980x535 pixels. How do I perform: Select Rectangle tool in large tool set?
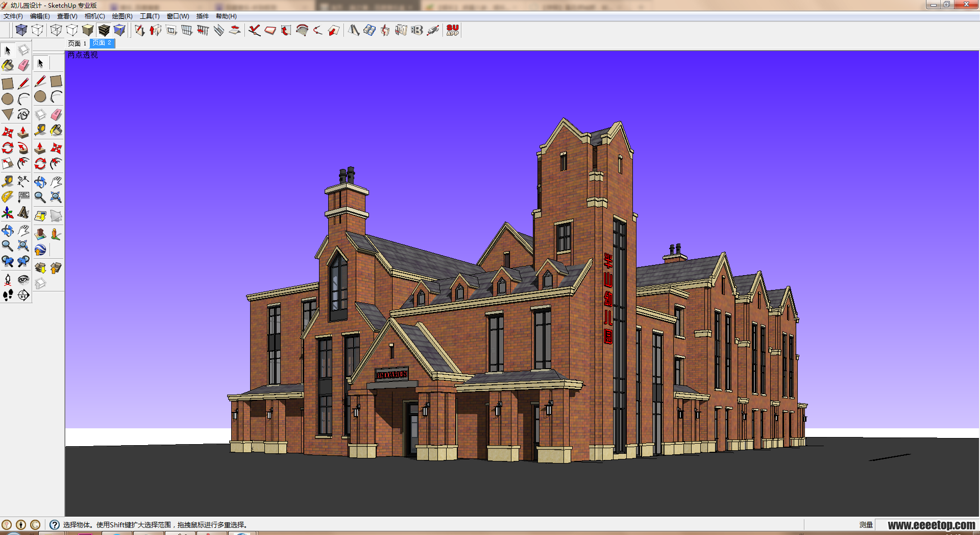click(x=8, y=83)
